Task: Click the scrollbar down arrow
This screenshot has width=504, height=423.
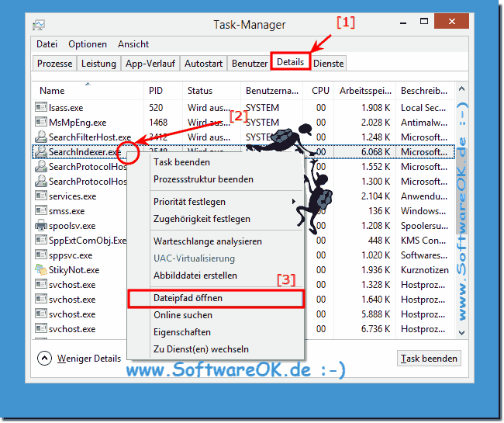Action: tap(461, 332)
